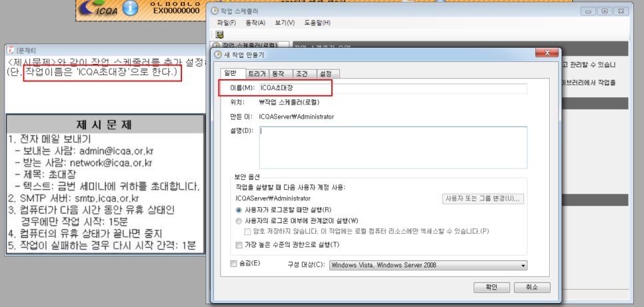Switch to the 트리거 tab
The height and width of the screenshot is (307, 644).
coord(257,74)
